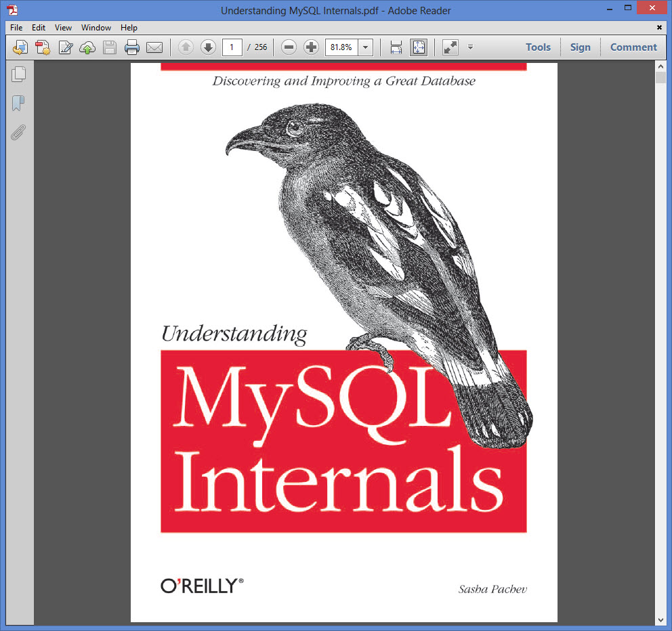Image resolution: width=672 pixels, height=631 pixels.
Task: Open the Bookmarks panel icon
Action: [x=18, y=103]
